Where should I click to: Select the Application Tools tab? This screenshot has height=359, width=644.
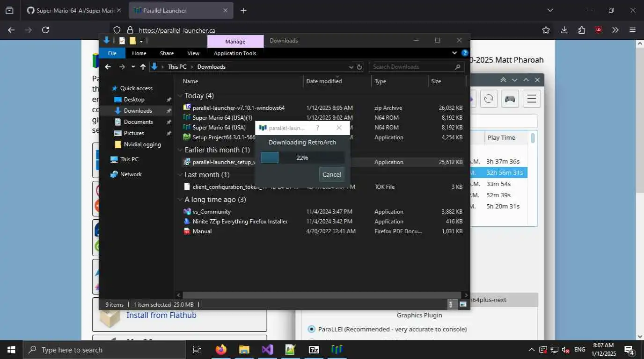pos(235,53)
